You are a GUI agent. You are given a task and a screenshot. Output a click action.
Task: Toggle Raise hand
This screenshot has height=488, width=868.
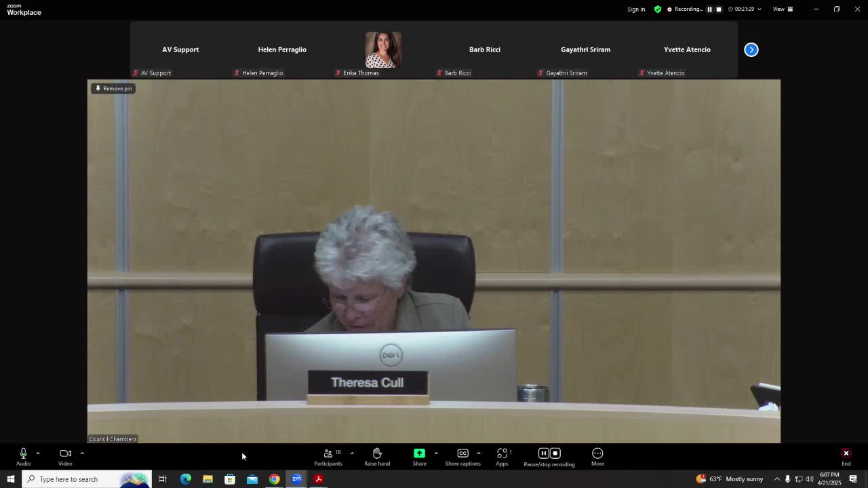coord(377,457)
